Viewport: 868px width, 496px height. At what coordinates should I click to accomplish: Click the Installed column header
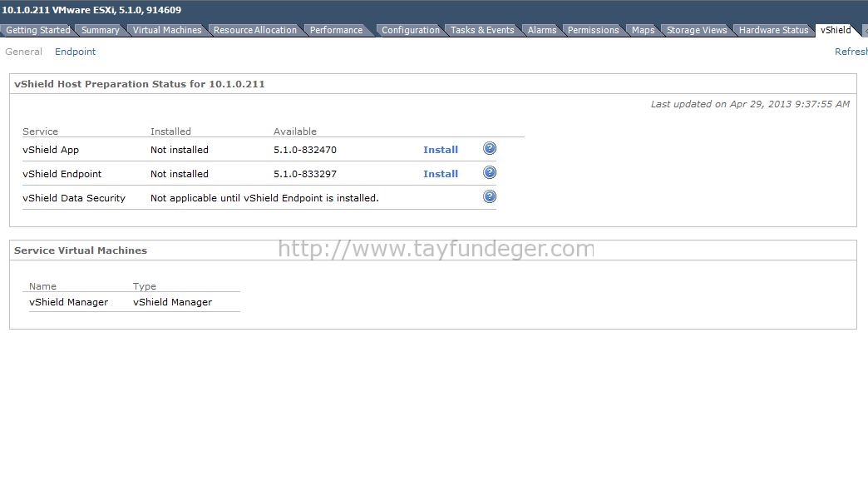[x=170, y=131]
